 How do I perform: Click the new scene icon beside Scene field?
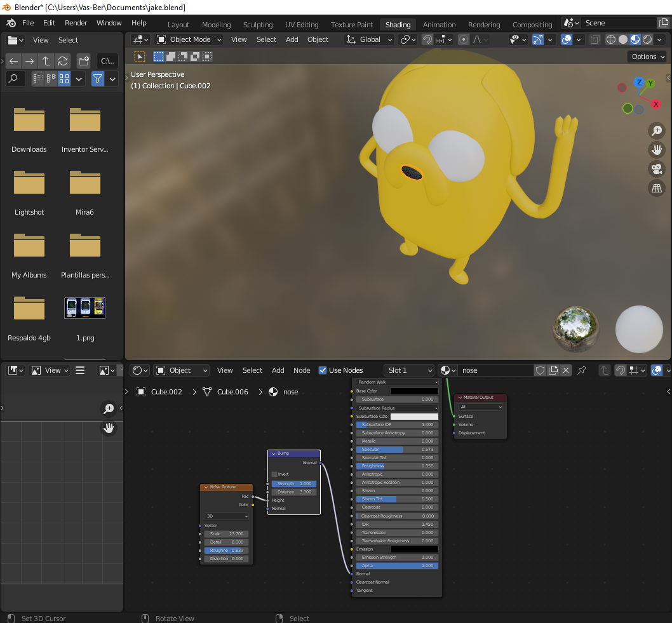tap(663, 23)
